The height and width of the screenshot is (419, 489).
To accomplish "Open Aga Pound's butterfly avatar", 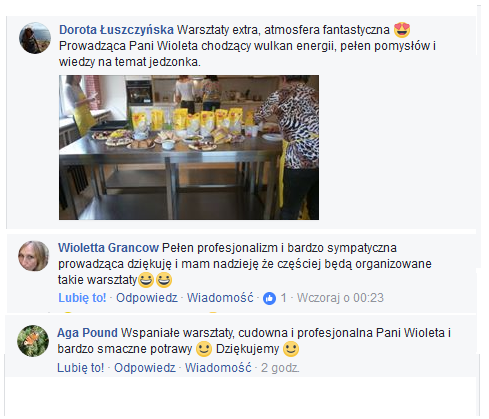I will click(x=33, y=341).
